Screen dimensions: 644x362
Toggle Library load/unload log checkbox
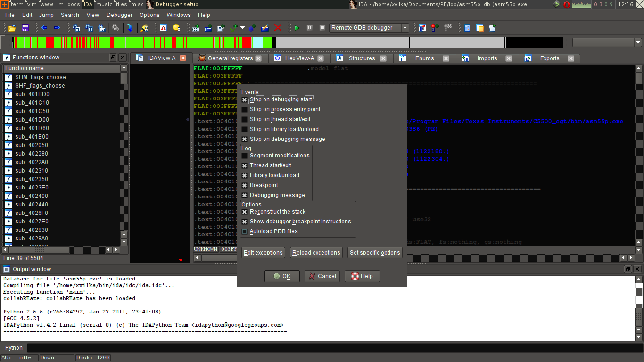click(x=245, y=175)
